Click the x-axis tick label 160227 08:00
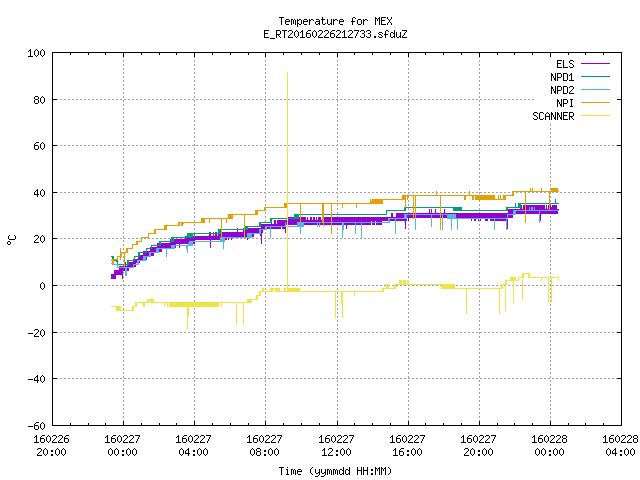This screenshot has width=640, height=480. pyautogui.click(x=264, y=446)
